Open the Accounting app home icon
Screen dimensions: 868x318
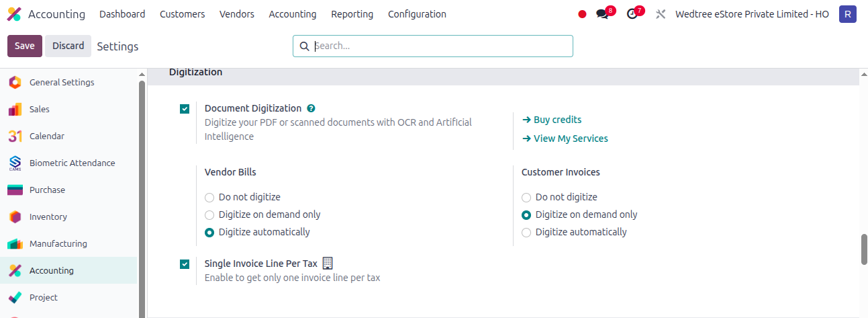pyautogui.click(x=14, y=14)
